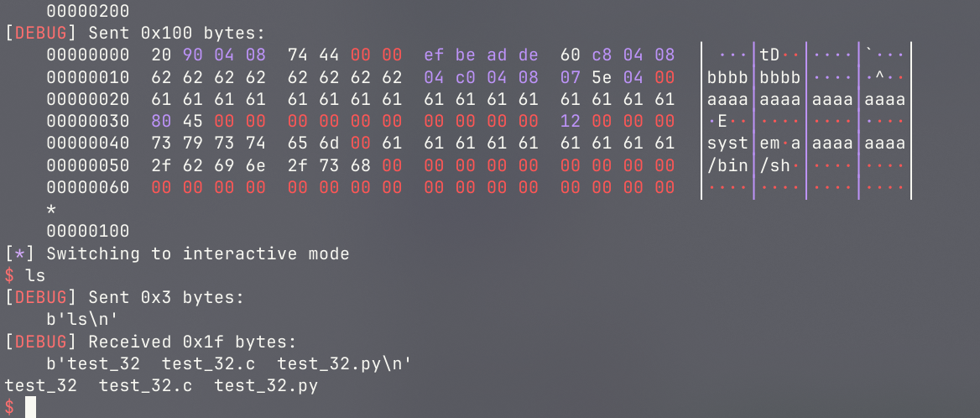Viewport: 980px width, 418px height.
Task: Click the b'ls\n' sent data line
Action: 82,319
